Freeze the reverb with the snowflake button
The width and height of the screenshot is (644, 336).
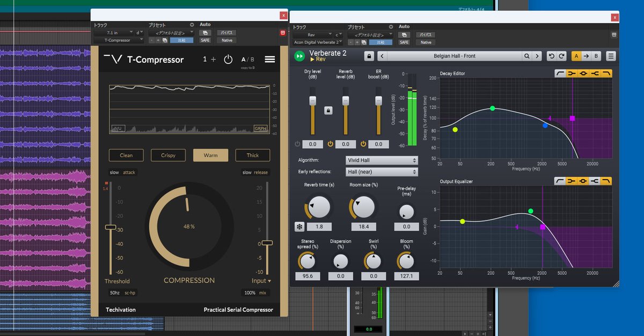click(299, 227)
